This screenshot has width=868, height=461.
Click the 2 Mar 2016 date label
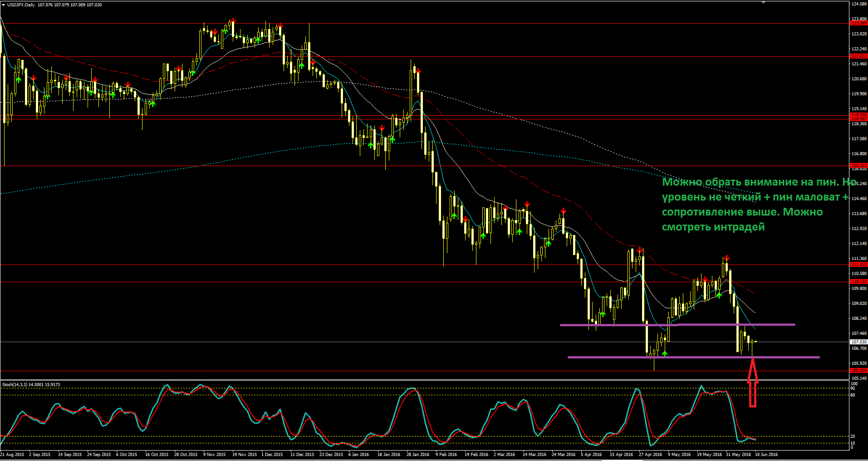(505, 454)
